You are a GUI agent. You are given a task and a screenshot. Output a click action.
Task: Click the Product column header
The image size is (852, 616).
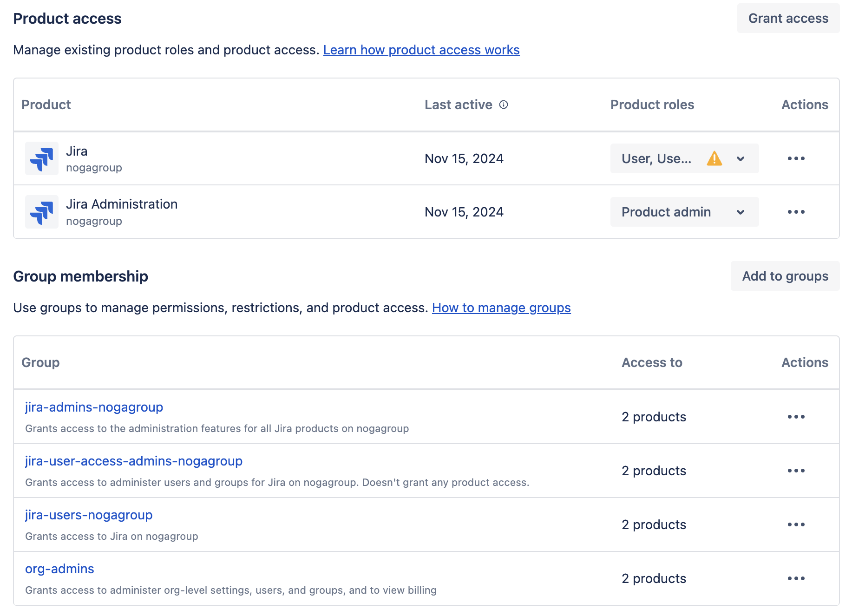click(46, 105)
